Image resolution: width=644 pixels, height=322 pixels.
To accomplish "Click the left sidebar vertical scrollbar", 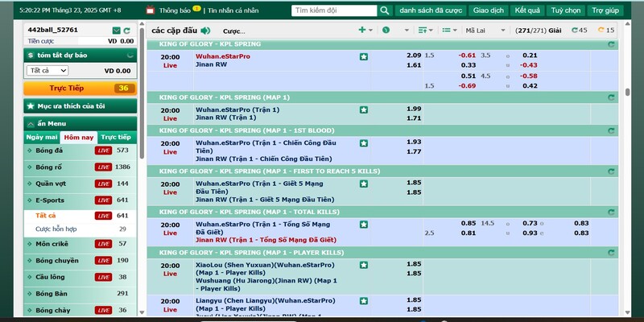I will [142, 93].
